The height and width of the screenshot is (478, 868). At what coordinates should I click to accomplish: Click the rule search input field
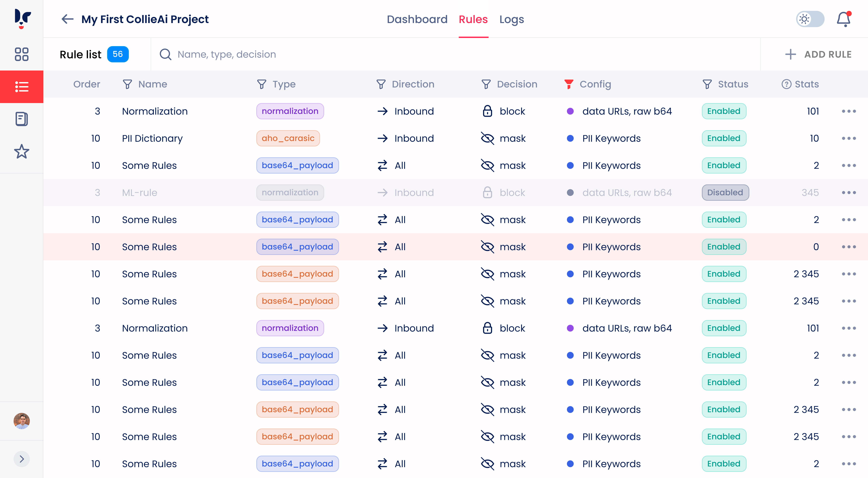click(303, 54)
